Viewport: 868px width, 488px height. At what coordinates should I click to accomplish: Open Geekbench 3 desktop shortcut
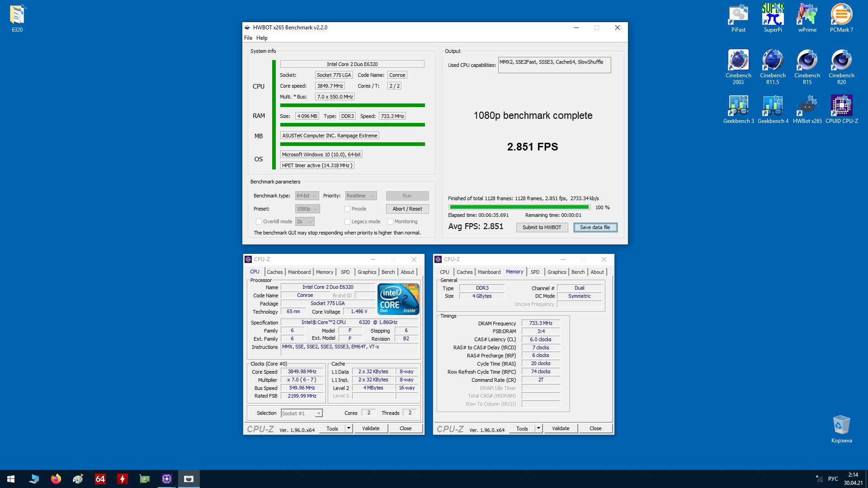(738, 109)
